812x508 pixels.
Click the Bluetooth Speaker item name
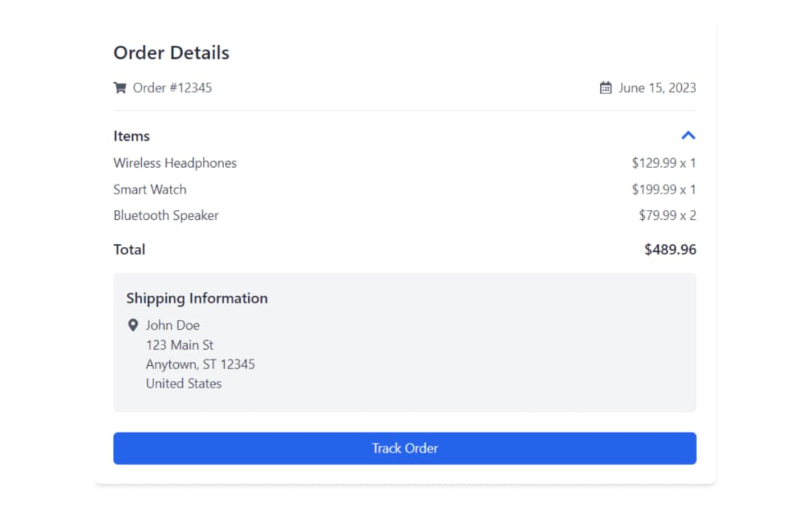[165, 215]
